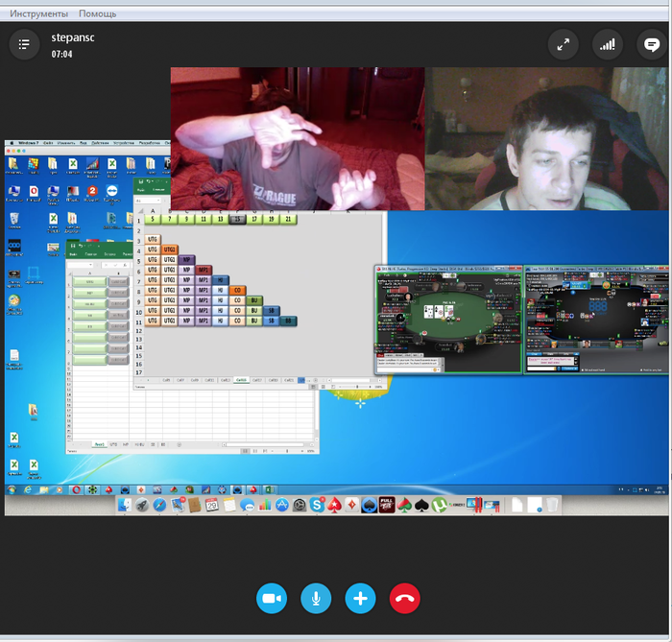Open Internet Explorer in Windows taskbar
Viewport: 672px width, 642px height.
click(x=28, y=489)
